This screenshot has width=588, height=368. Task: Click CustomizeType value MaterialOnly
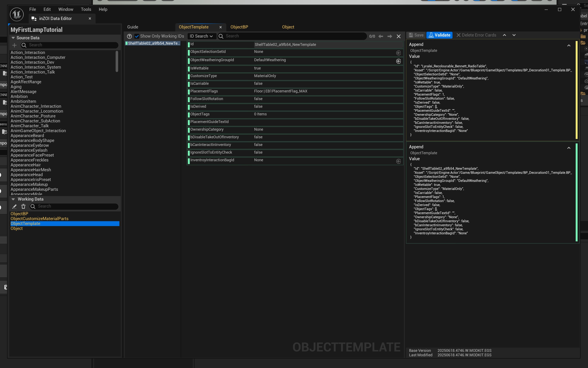(265, 76)
